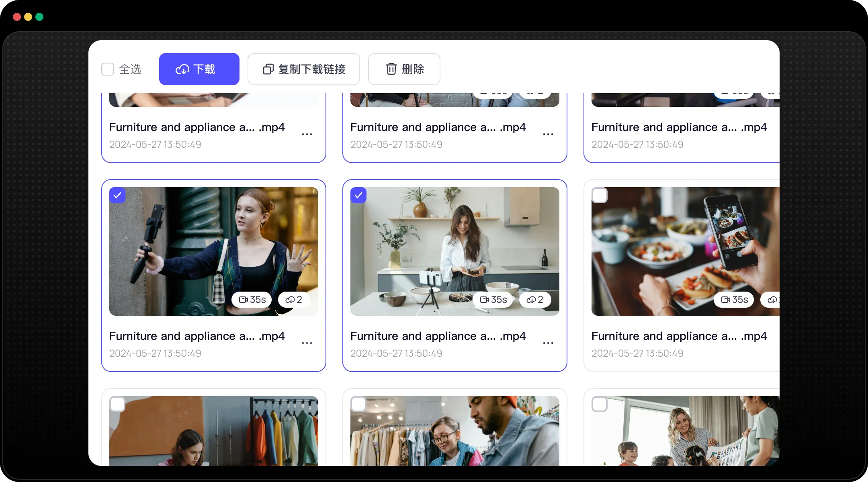The height and width of the screenshot is (482, 868).
Task: Click the red close window button
Action: [17, 17]
